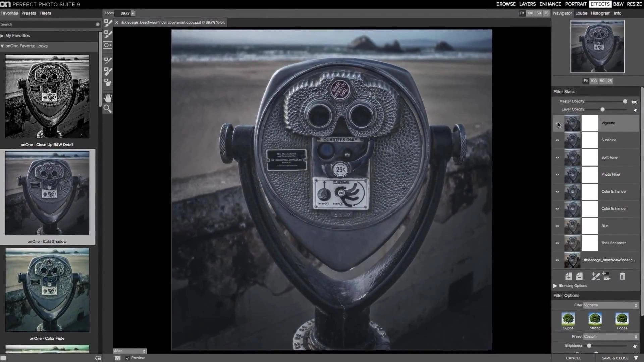Click the panel toggle icon at bottom-left corner
Viewport: 644px width, 362px height.
coord(3,358)
